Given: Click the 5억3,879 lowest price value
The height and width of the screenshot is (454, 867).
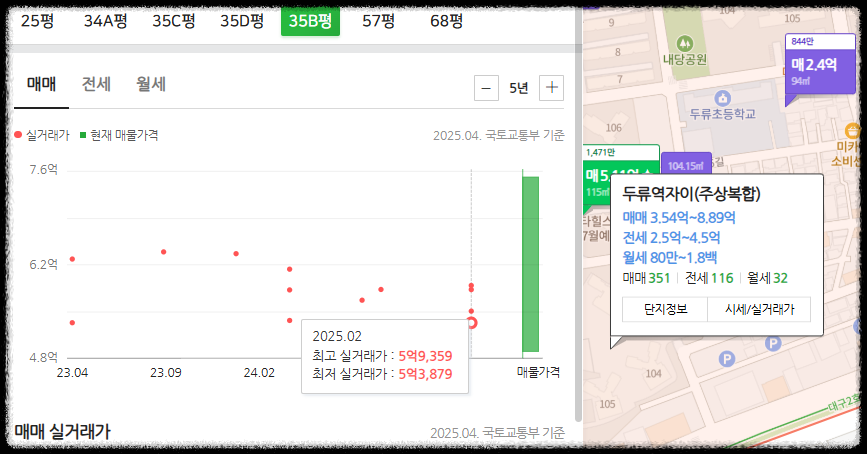Looking at the screenshot, I should pyautogui.click(x=425, y=374).
